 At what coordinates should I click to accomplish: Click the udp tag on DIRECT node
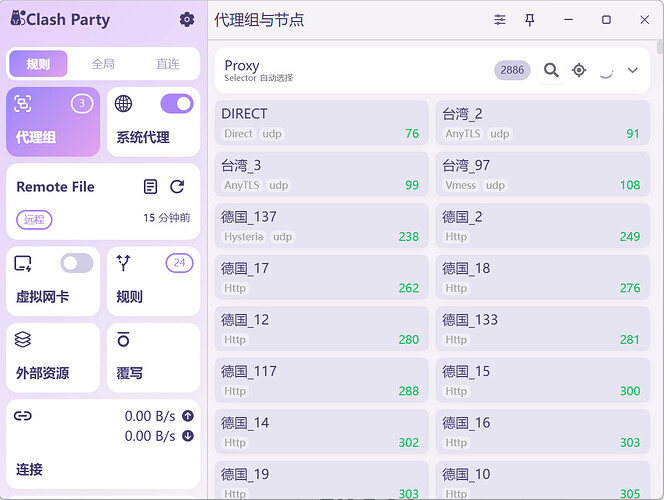click(271, 134)
